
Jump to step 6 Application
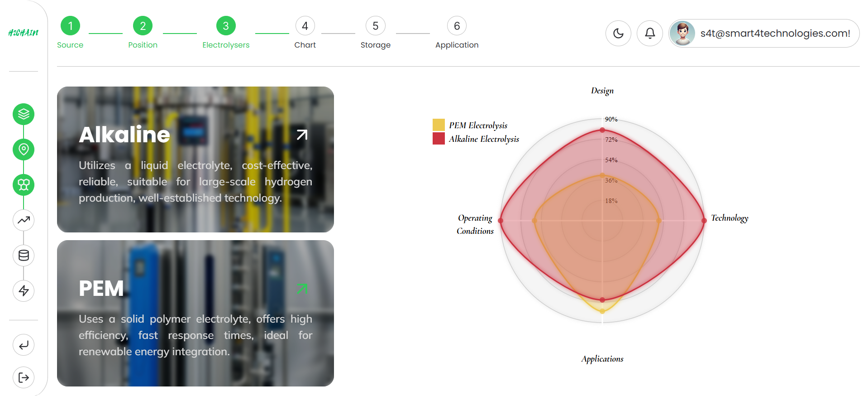(x=457, y=26)
